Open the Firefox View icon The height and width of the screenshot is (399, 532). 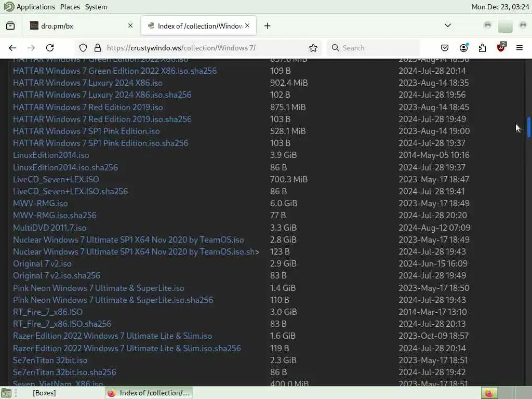tap(10, 26)
